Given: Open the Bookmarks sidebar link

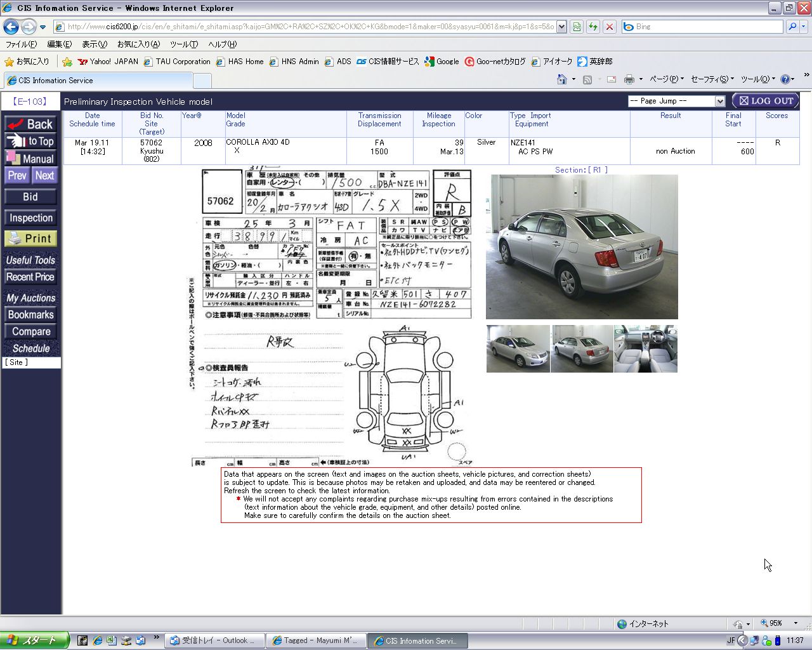Looking at the screenshot, I should [x=30, y=315].
